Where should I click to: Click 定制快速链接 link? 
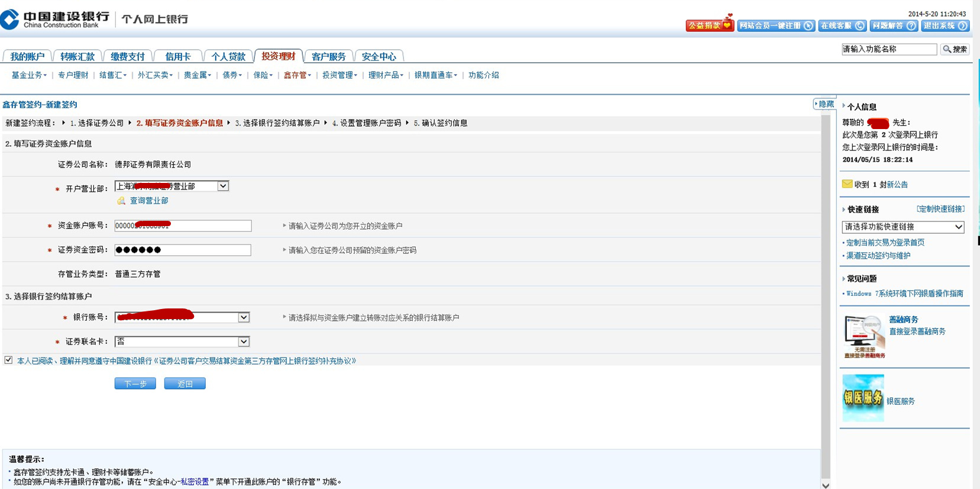click(x=940, y=209)
